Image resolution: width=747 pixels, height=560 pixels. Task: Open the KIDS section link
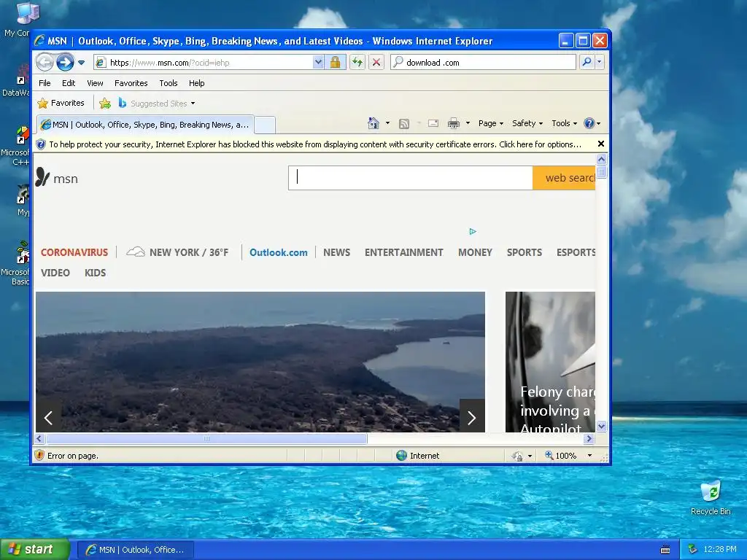pos(96,273)
